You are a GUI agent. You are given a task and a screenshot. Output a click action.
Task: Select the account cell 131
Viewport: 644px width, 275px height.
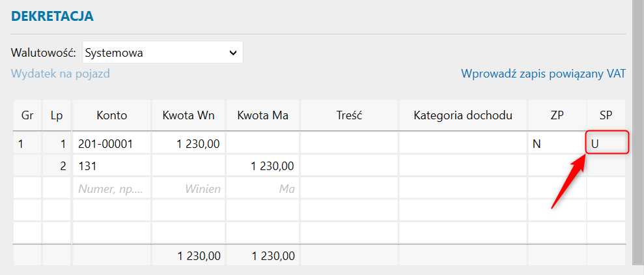click(x=111, y=166)
